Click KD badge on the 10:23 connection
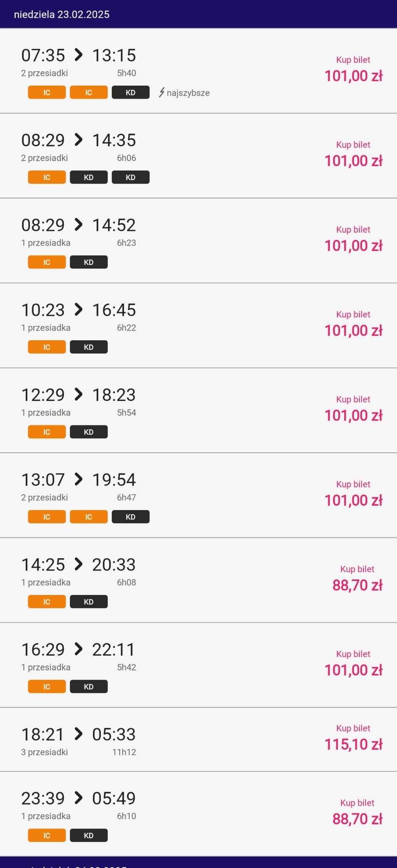 [x=89, y=347]
